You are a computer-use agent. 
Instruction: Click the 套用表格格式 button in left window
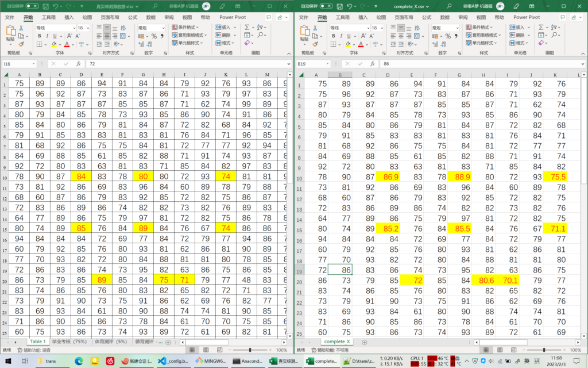(188, 35)
